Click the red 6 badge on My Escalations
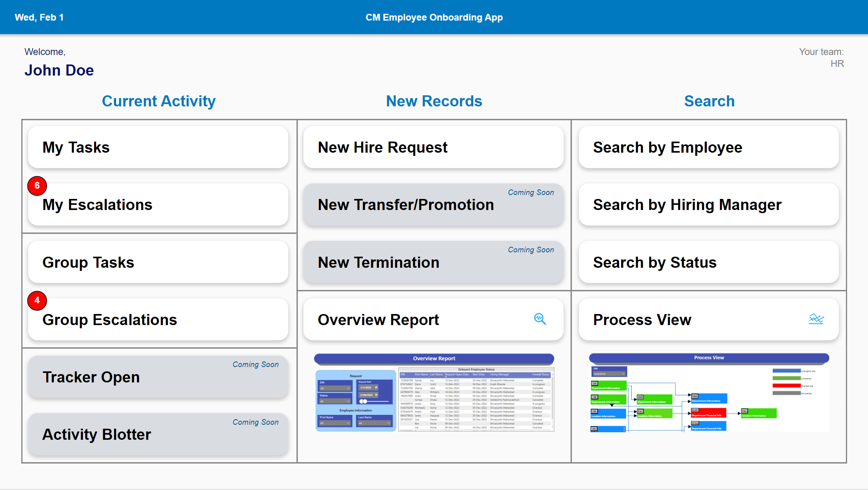The width and height of the screenshot is (868, 490). pyautogui.click(x=37, y=186)
